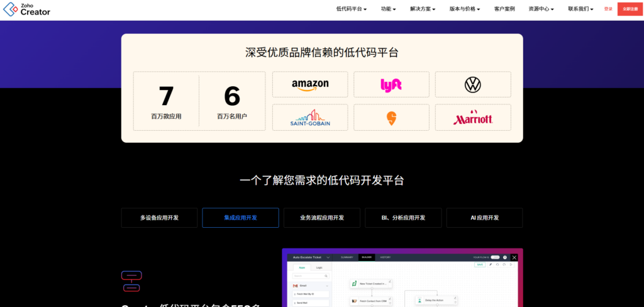Click the search field in flow preview
644x307 pixels.
pyautogui.click(x=310, y=276)
